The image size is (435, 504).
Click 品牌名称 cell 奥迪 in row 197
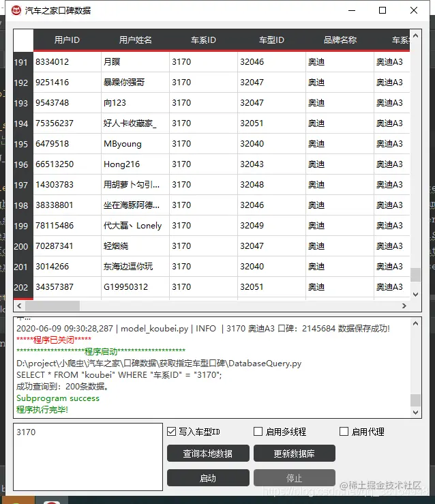pyautogui.click(x=340, y=185)
